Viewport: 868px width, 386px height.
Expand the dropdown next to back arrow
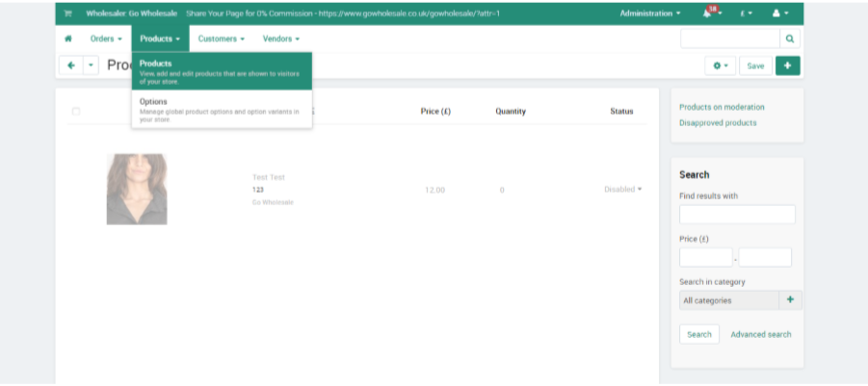(91, 65)
